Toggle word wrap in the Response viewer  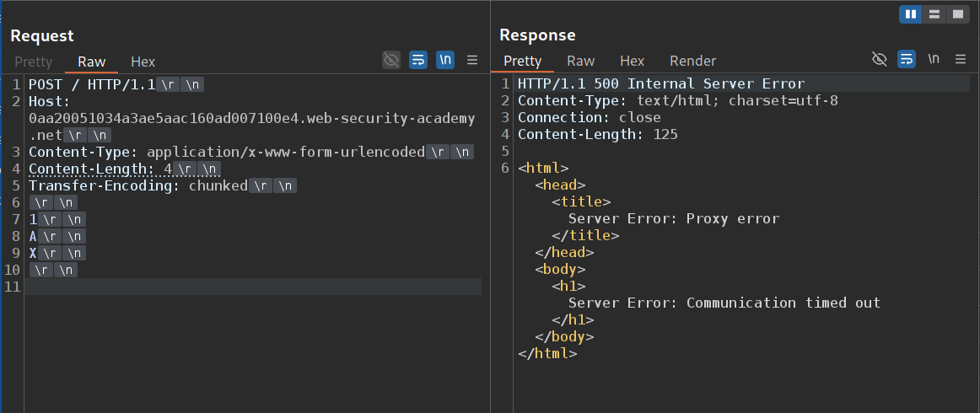[907, 59]
